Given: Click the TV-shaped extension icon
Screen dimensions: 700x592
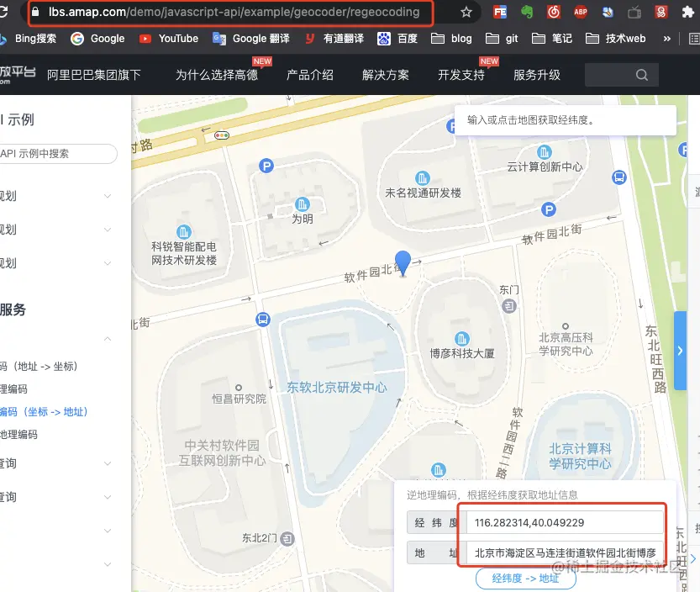Looking at the screenshot, I should [634, 12].
